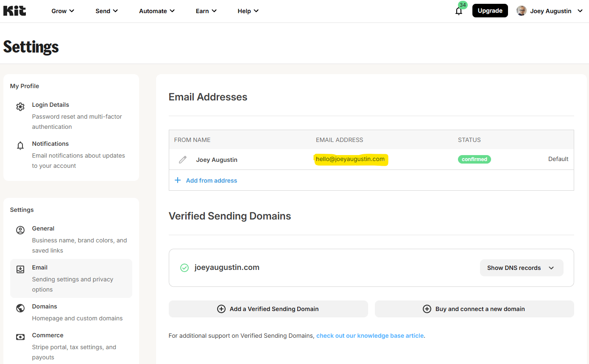
Task: Open the Grow menu
Action: (62, 11)
